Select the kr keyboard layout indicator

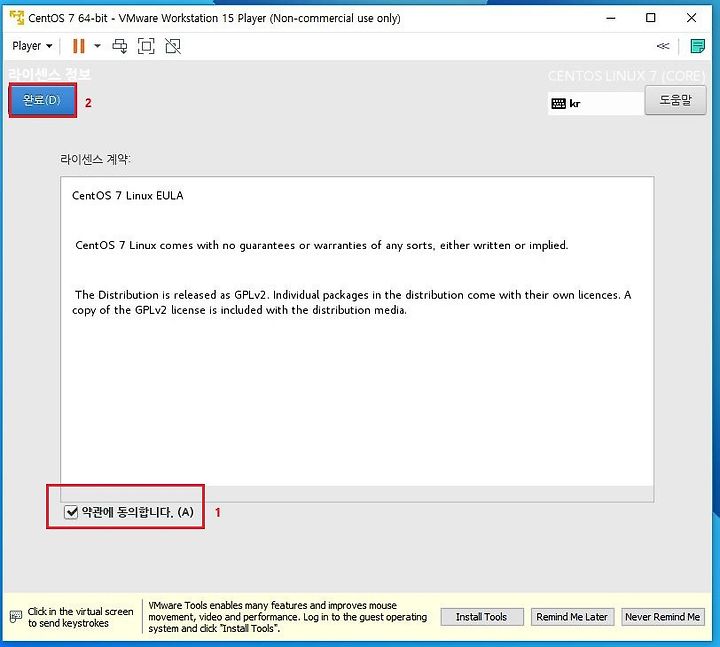point(596,103)
